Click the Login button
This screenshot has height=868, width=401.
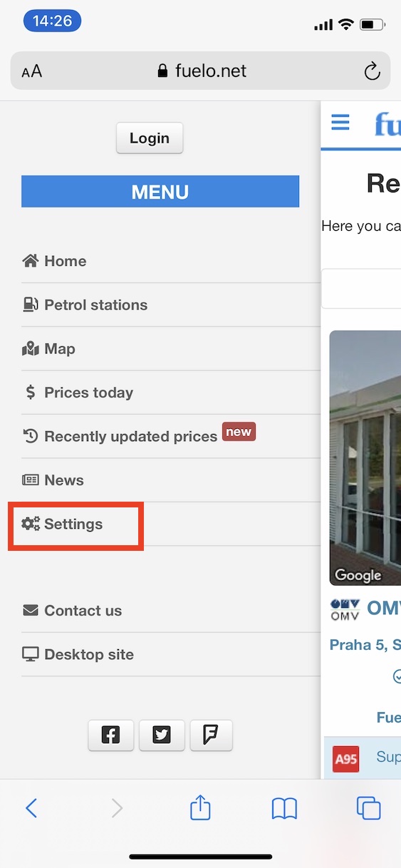[x=150, y=138]
